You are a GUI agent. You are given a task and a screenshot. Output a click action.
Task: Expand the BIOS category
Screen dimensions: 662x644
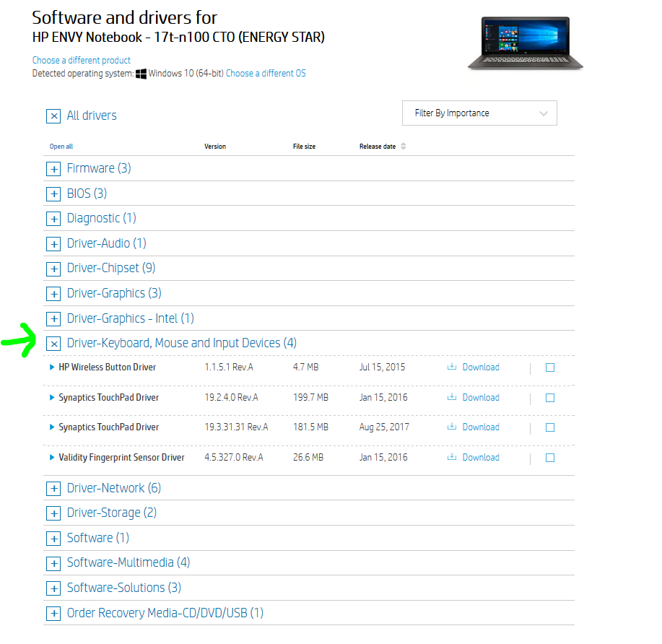53,193
